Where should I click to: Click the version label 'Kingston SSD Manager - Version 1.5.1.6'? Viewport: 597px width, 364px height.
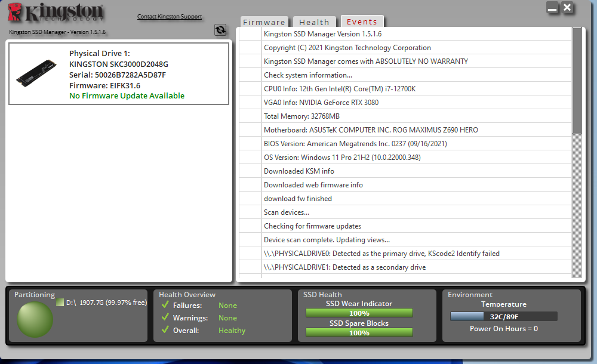[57, 32]
